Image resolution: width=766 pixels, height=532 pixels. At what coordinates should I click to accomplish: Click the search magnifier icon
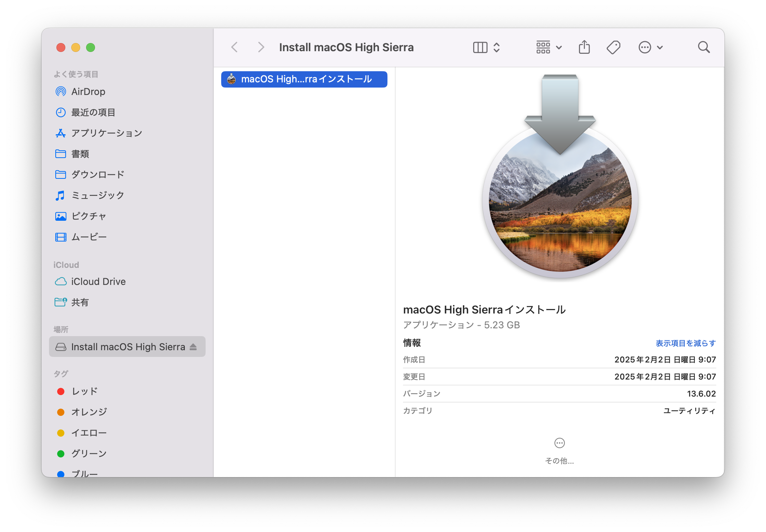[704, 47]
